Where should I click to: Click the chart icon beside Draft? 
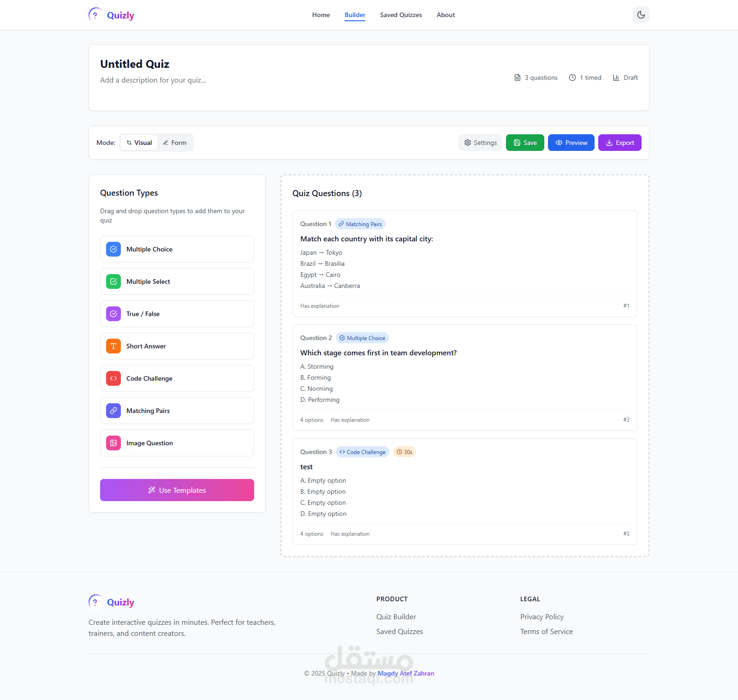pyautogui.click(x=616, y=78)
